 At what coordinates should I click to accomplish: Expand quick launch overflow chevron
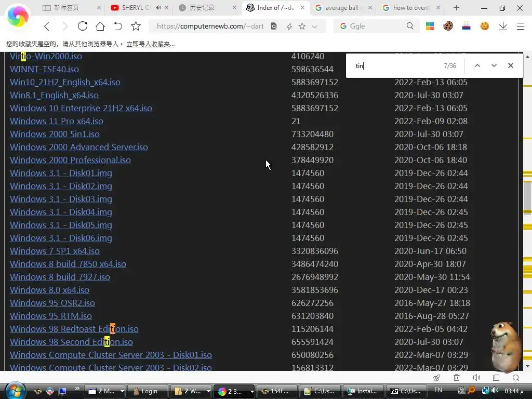(x=77, y=389)
